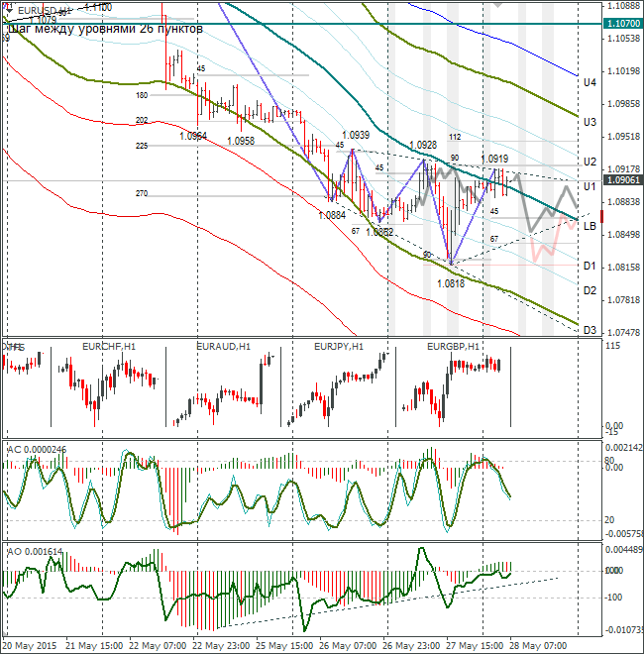Select the 225 degree level label
The height and width of the screenshot is (654, 644).
tap(142, 146)
